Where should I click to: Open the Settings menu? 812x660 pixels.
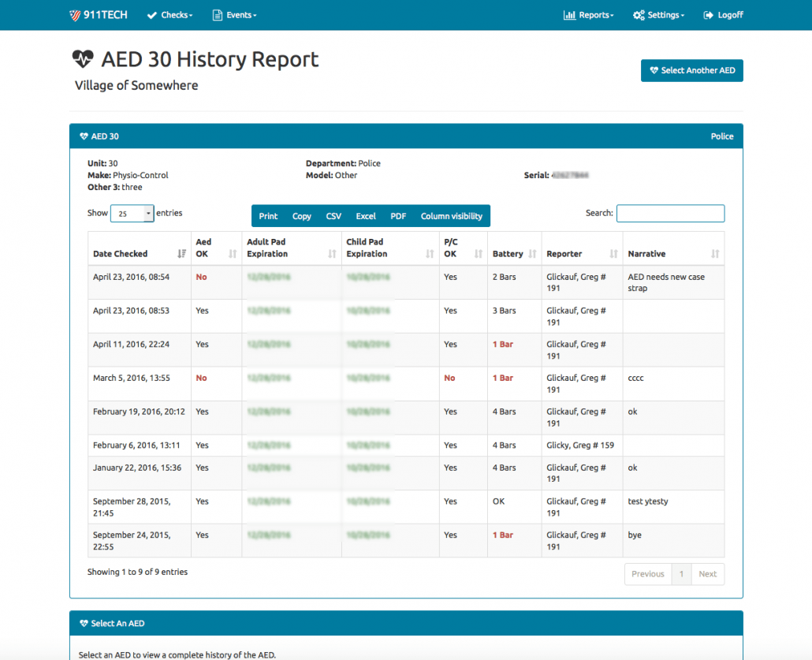pos(659,15)
